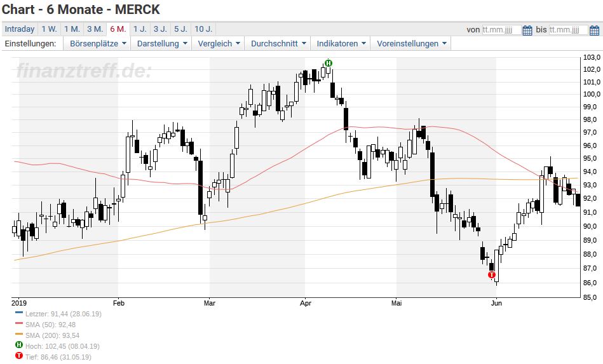Click the blue Letzter legend swatch
This screenshot has height=364, width=603.
click(x=19, y=313)
